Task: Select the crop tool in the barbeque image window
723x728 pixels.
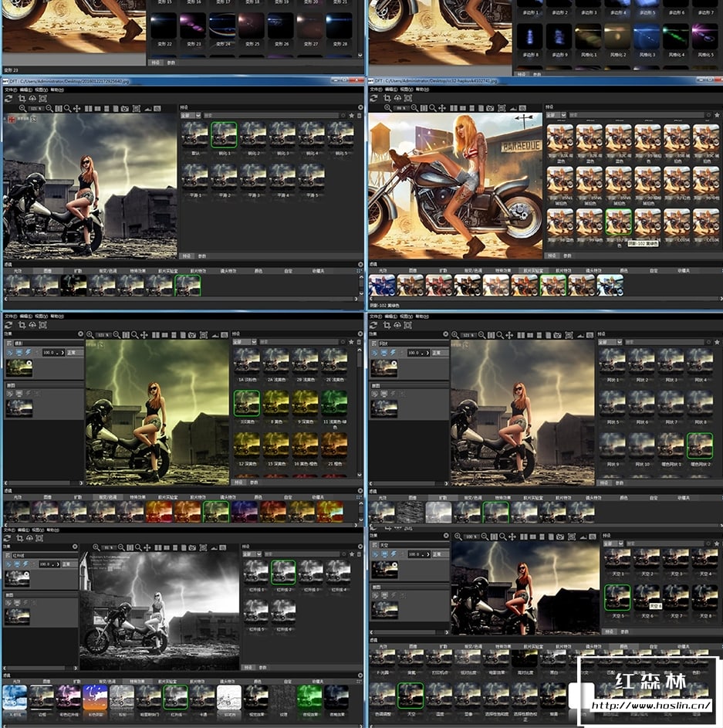Action: [387, 98]
